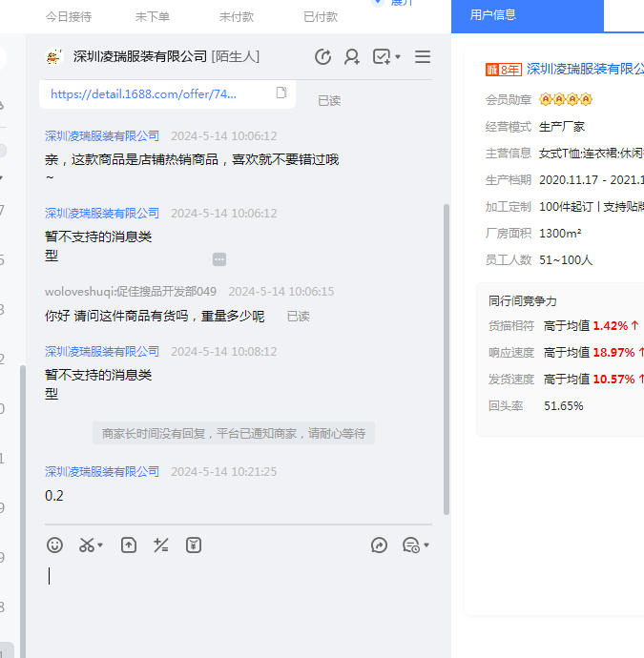Click the yuan payment order icon
Image resolution: width=644 pixels, height=658 pixels.
[194, 545]
